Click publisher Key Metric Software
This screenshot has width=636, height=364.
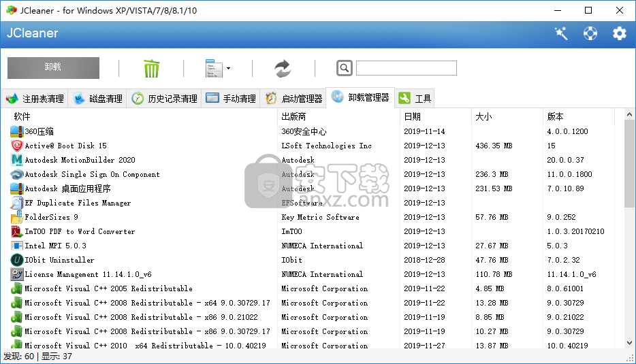click(x=321, y=217)
